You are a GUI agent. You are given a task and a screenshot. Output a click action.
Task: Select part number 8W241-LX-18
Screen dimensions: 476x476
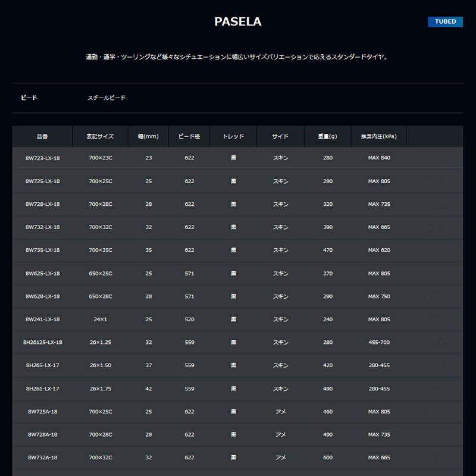[x=42, y=320]
